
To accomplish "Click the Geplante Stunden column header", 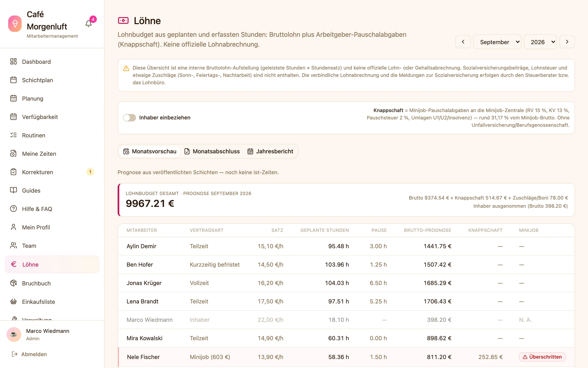I will click(x=325, y=230).
